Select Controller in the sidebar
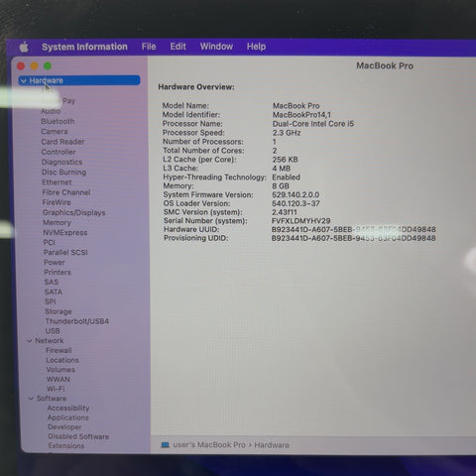Viewport: 476px width, 476px height. pos(59,152)
